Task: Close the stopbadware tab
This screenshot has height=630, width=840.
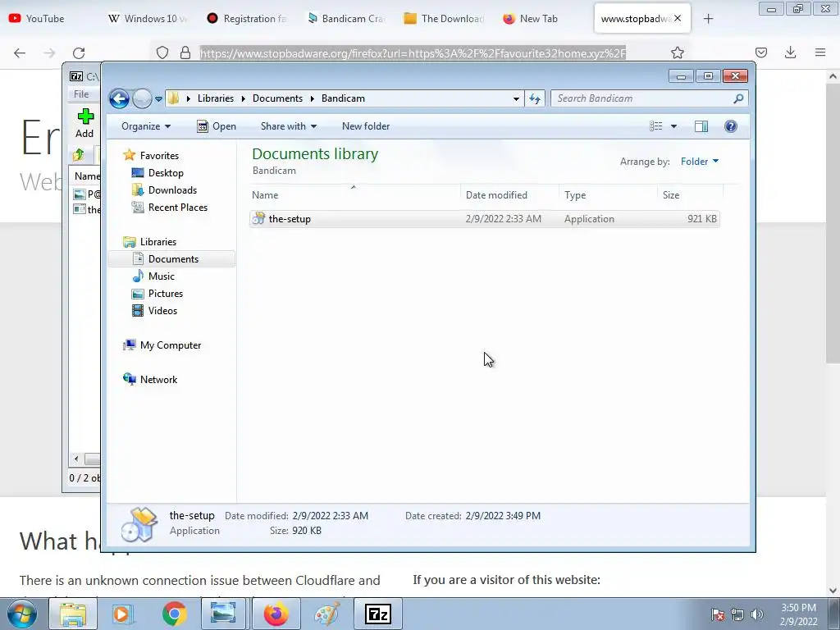Action: (678, 19)
